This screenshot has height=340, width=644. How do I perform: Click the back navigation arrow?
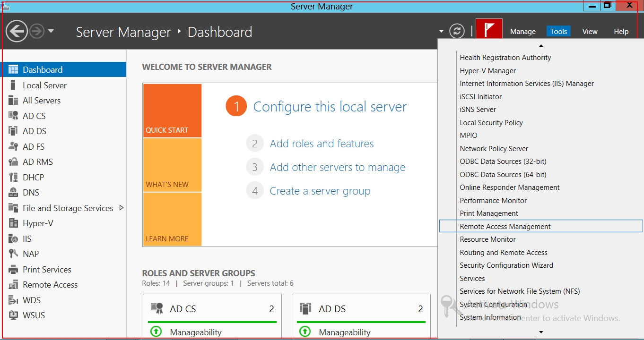pos(17,32)
